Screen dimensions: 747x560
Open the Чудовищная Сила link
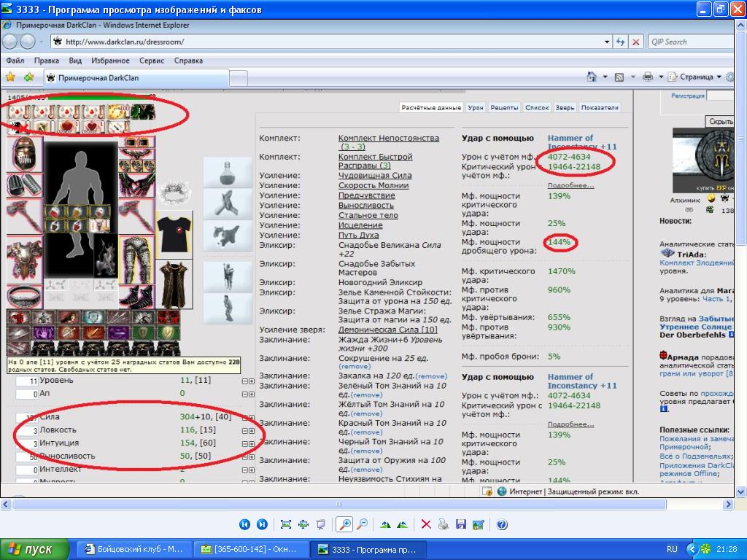[x=375, y=176]
